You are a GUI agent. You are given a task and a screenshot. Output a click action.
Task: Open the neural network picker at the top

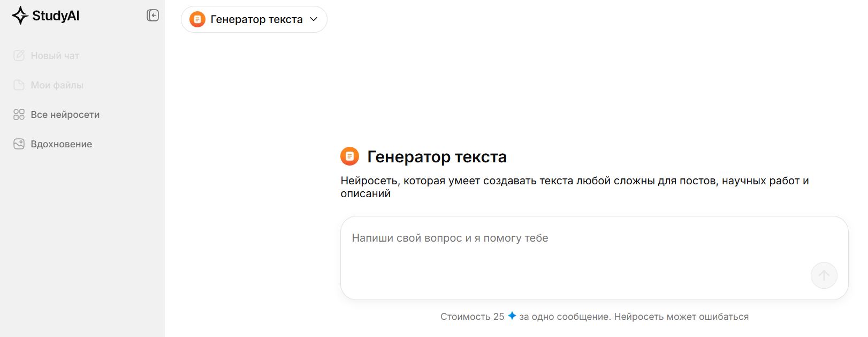[x=254, y=19]
